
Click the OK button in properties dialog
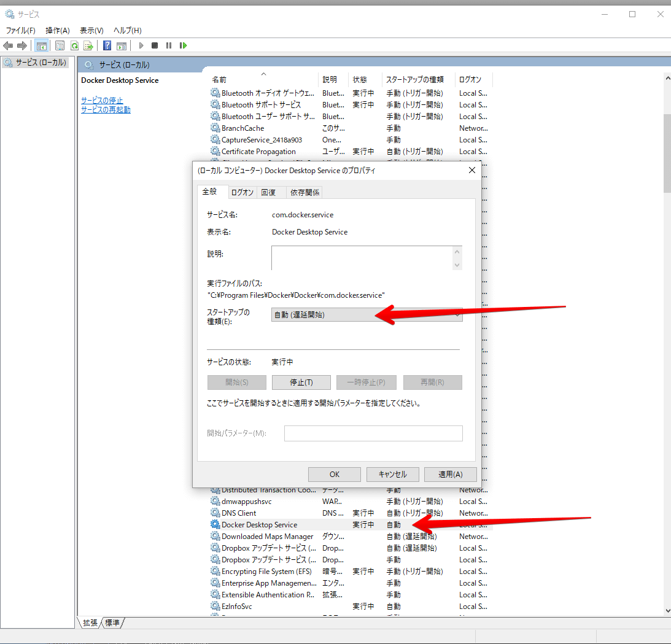[x=334, y=474]
